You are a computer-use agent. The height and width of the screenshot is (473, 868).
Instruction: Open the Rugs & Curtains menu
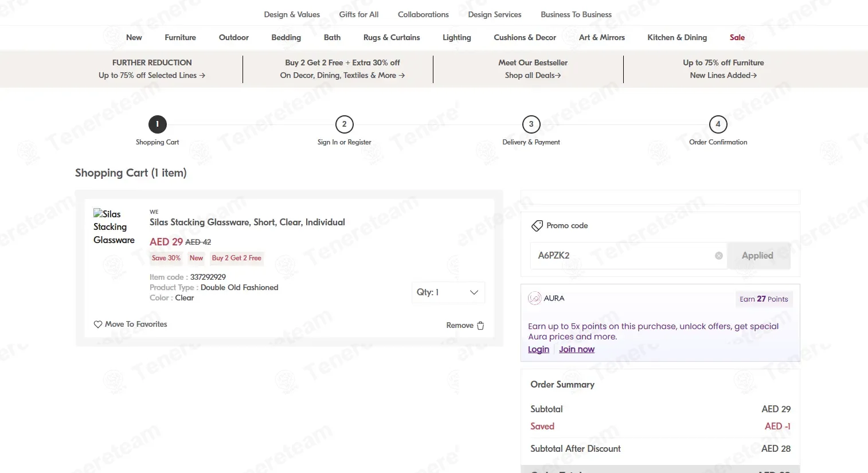click(x=392, y=37)
